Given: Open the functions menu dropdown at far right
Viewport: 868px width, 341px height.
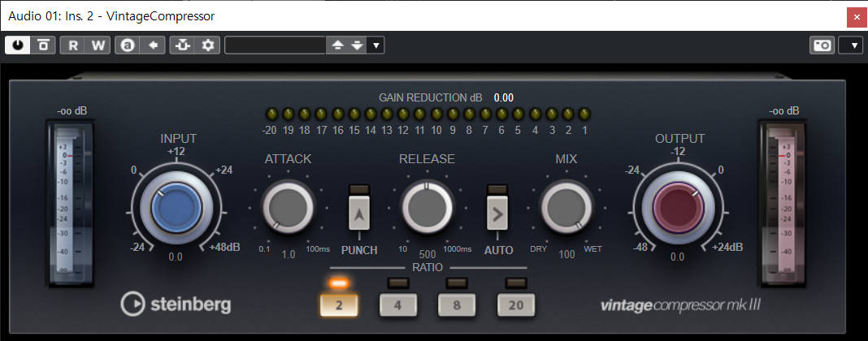Looking at the screenshot, I should [853, 45].
